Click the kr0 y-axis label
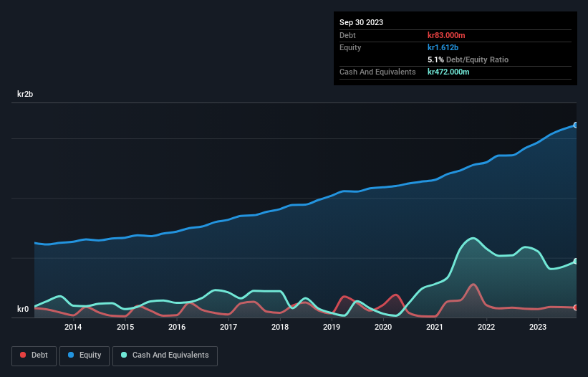The image size is (588, 377). pos(24,310)
